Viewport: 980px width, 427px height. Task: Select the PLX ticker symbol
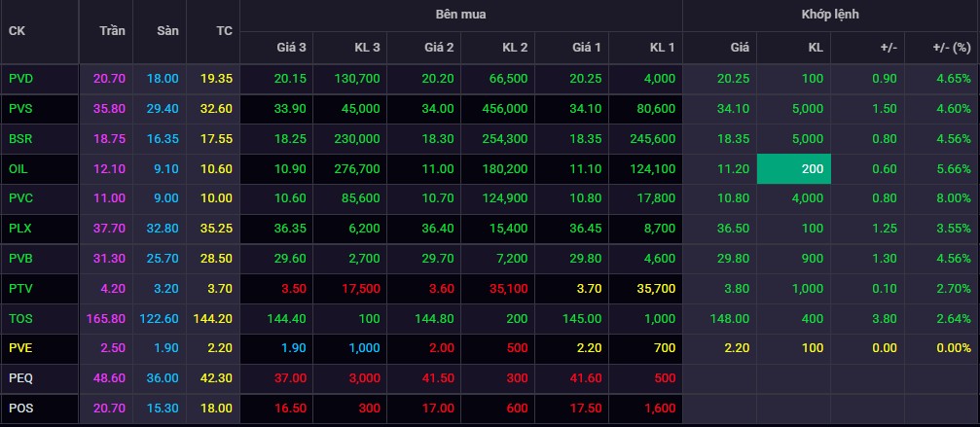click(20, 230)
